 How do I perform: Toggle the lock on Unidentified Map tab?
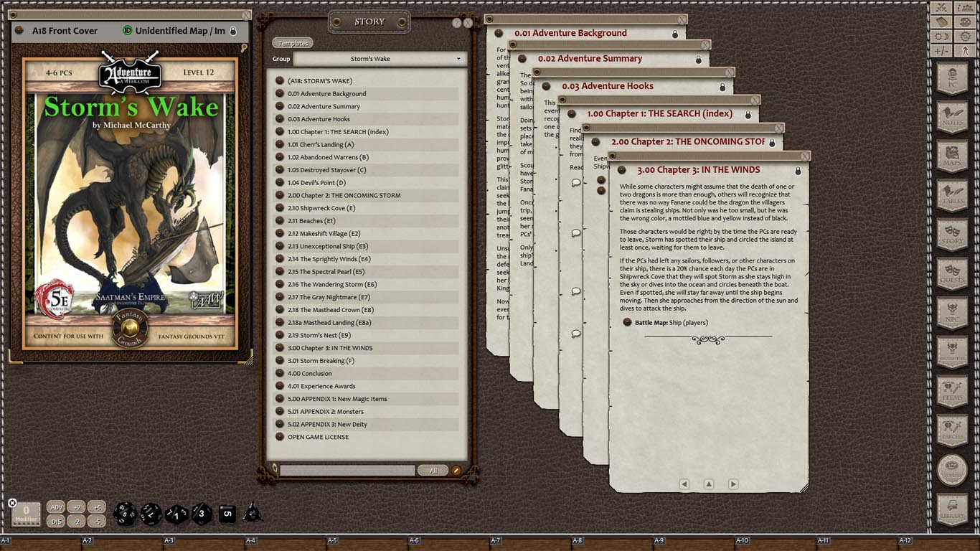tap(234, 31)
